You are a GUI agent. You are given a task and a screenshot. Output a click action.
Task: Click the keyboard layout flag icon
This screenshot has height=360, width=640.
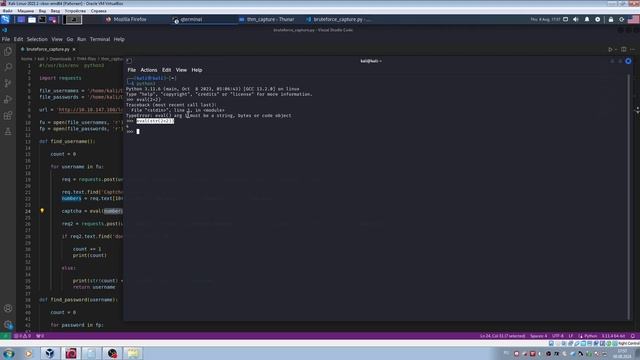point(633,19)
